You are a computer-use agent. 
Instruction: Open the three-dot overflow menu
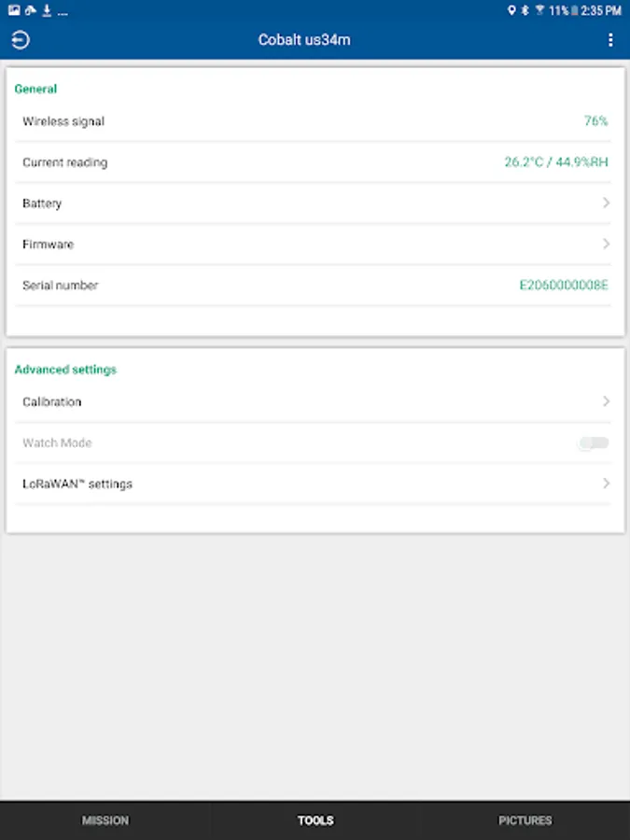click(610, 40)
